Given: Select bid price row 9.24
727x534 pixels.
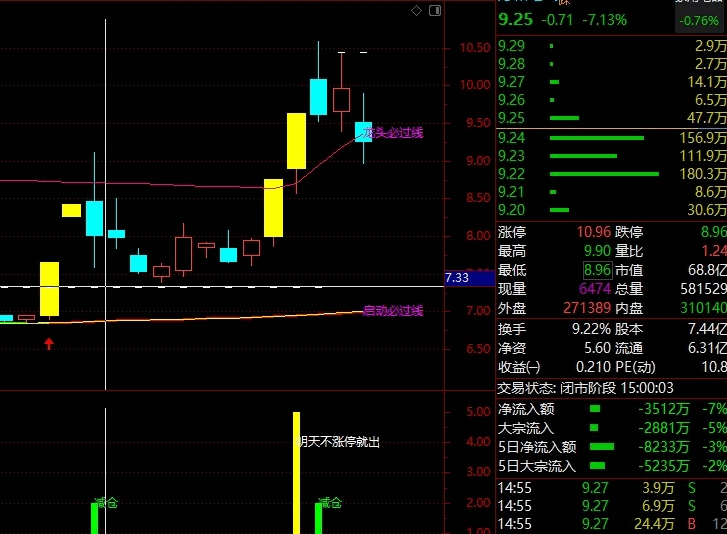Looking at the screenshot, I should 612,138.
